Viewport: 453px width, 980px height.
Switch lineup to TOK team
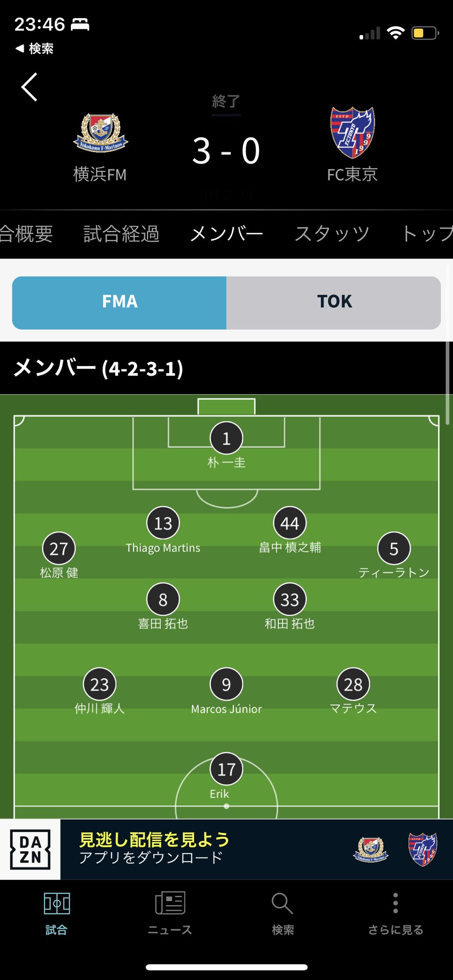click(334, 302)
